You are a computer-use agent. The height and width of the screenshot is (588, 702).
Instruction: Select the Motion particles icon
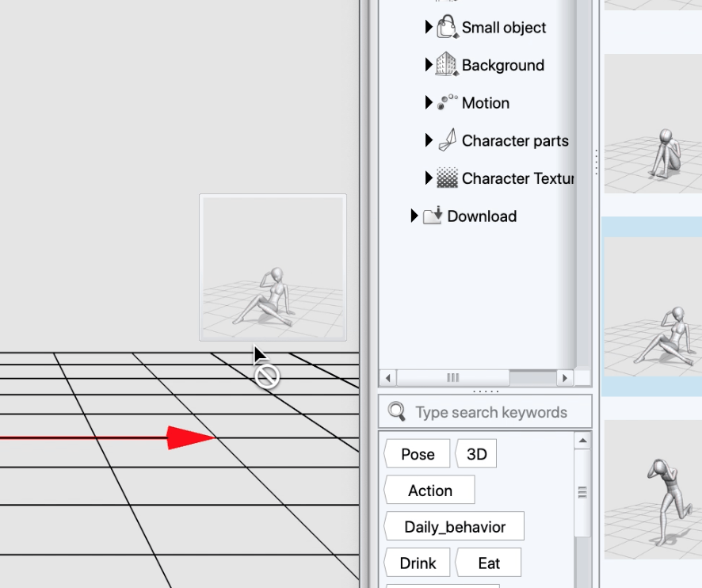pos(445,102)
